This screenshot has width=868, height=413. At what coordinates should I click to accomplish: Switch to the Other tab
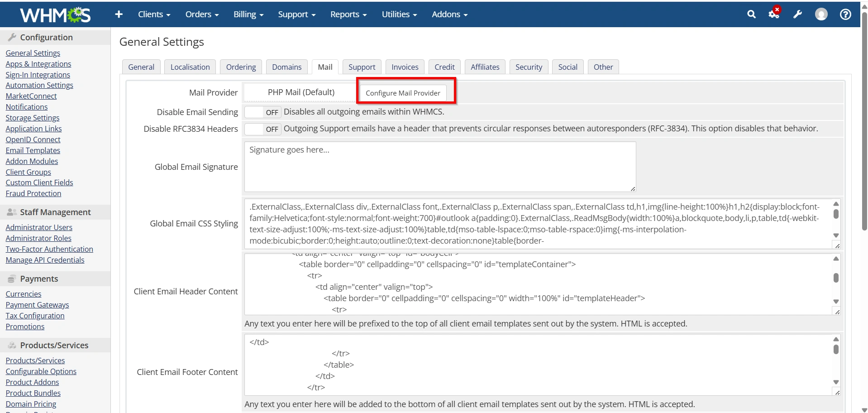603,67
